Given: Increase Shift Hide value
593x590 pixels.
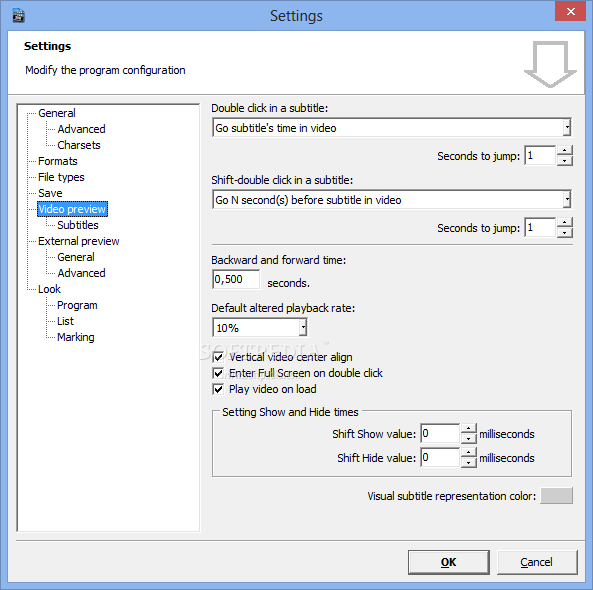Looking at the screenshot, I should pyautogui.click(x=469, y=453).
